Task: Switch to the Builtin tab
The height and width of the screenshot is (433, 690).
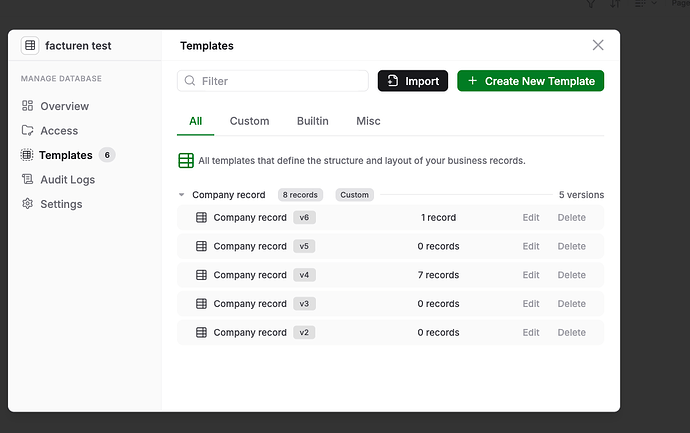Action: tap(312, 121)
